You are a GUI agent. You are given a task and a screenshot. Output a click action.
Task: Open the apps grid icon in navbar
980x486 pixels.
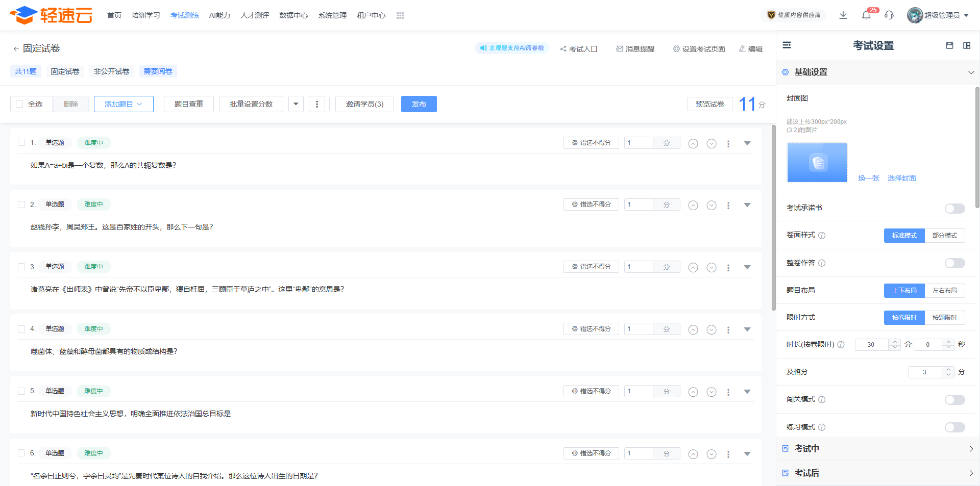click(x=400, y=15)
